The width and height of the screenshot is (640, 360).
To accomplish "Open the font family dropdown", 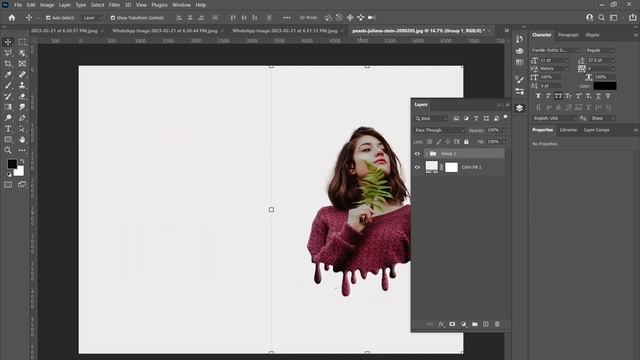I will [x=555, y=50].
